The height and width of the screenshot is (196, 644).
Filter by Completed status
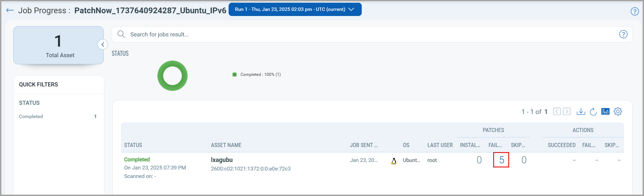[x=31, y=116]
